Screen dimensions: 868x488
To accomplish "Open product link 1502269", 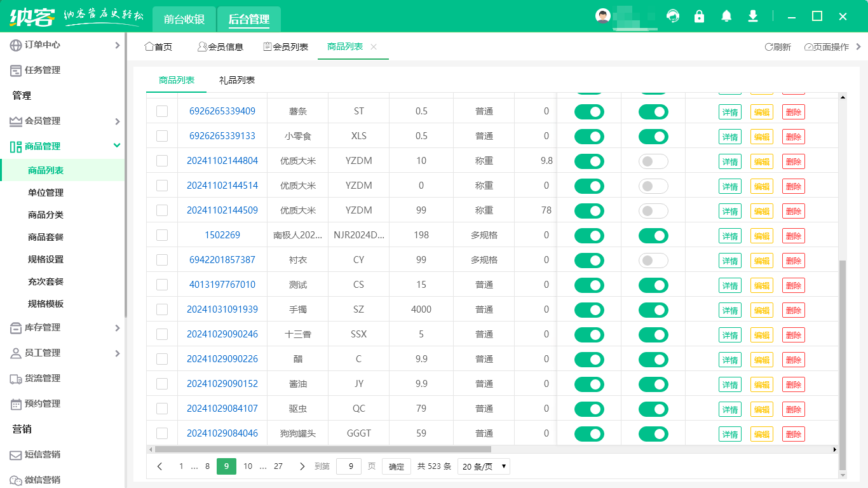I will [222, 235].
